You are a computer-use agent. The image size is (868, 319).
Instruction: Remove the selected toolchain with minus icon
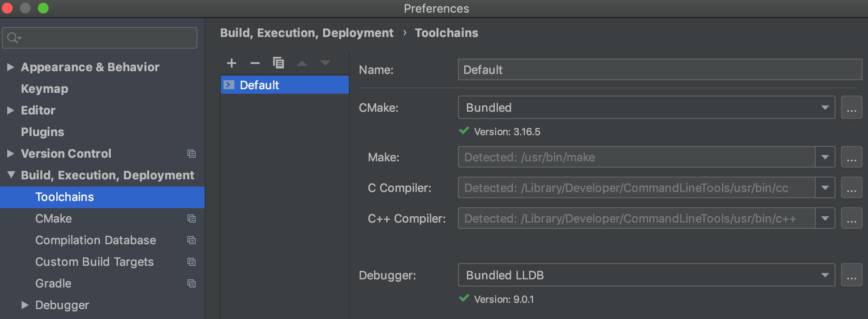255,63
